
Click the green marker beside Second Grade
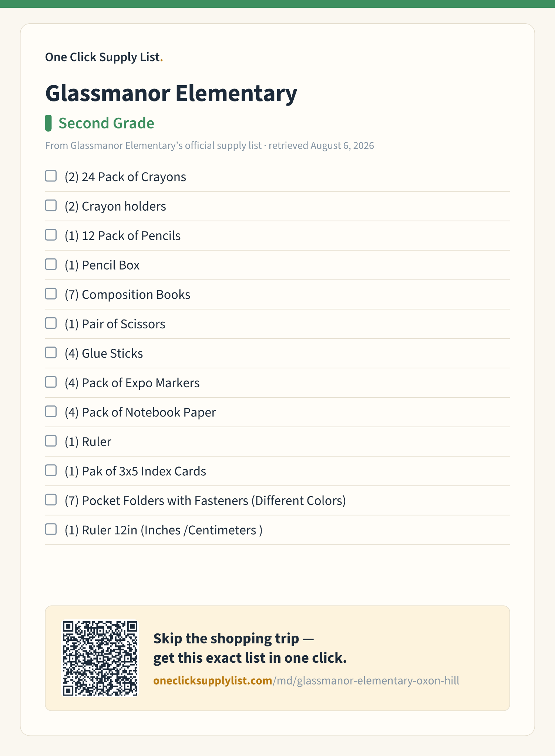pos(48,123)
